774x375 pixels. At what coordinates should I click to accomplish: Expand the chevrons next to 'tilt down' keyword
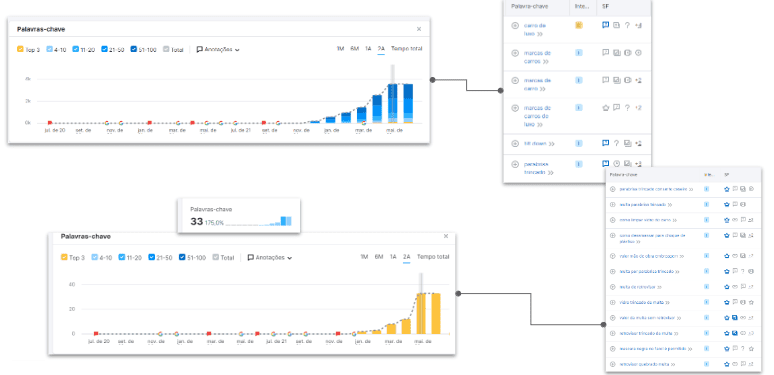coord(551,144)
